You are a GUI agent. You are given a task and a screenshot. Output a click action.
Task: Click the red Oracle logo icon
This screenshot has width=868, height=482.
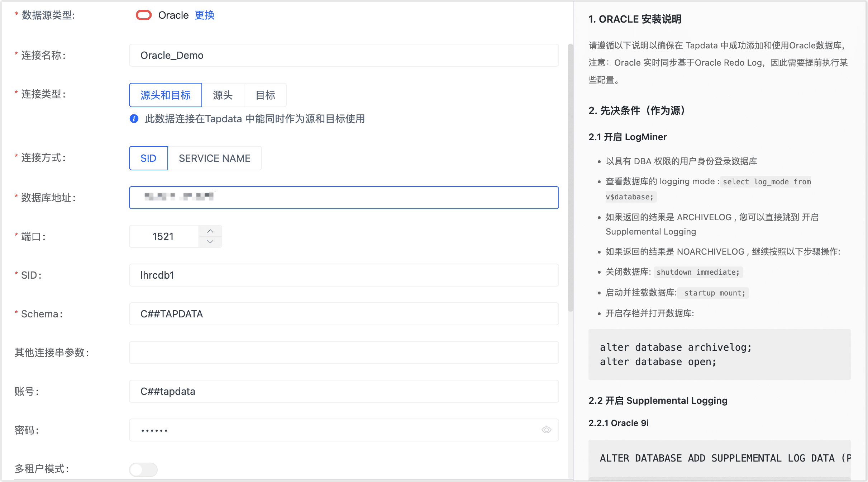coord(144,15)
